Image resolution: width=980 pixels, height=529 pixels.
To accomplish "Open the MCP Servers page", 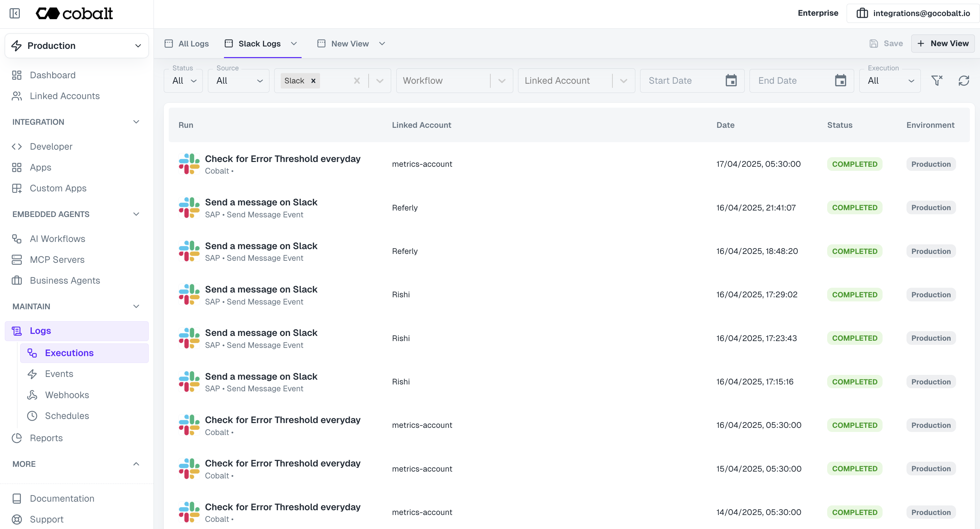I will pyautogui.click(x=57, y=260).
